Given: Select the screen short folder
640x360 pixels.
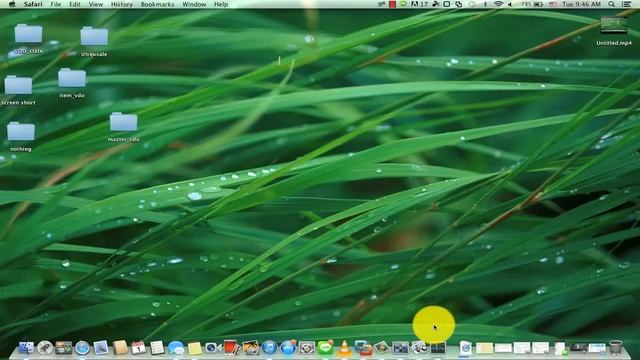Looking at the screenshot, I should pos(18,90).
